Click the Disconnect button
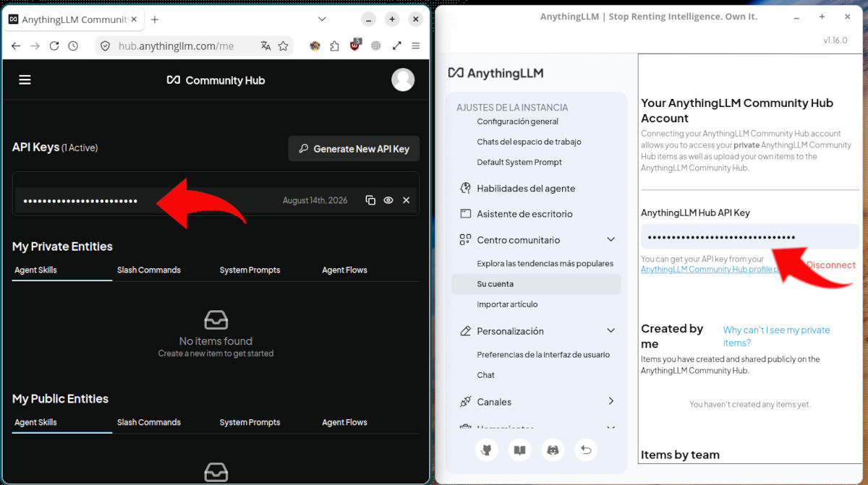 click(x=831, y=265)
